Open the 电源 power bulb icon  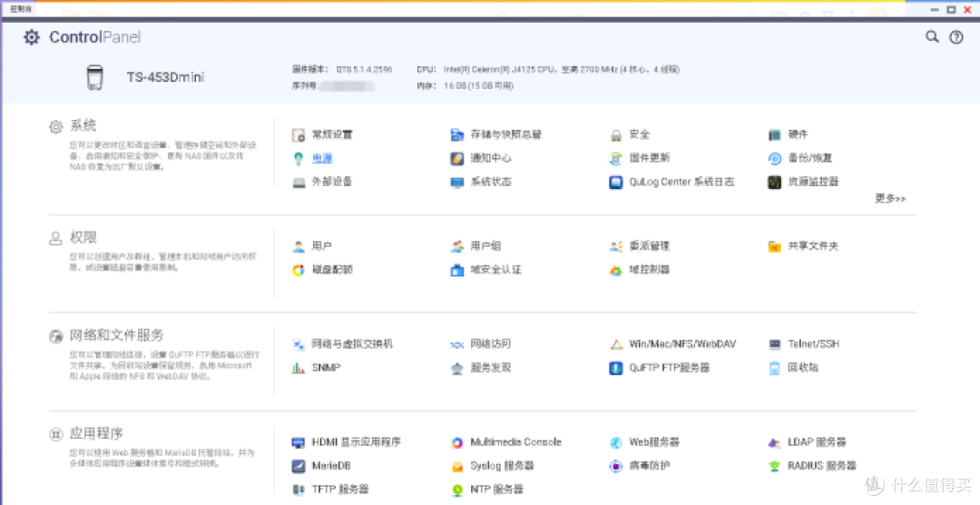pos(299,158)
